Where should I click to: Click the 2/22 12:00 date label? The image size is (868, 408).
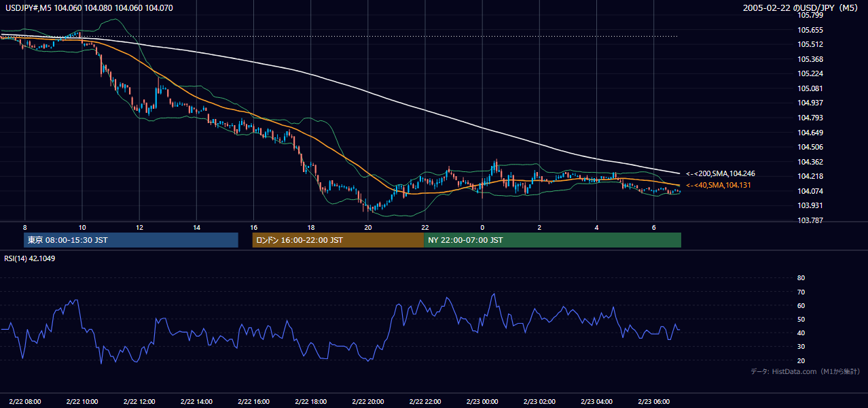tap(139, 401)
